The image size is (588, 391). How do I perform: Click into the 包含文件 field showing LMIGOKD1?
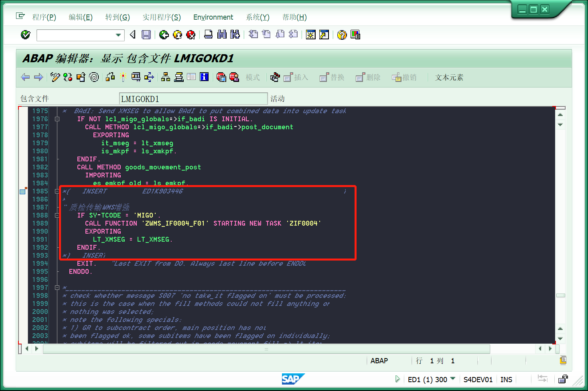pyautogui.click(x=193, y=99)
